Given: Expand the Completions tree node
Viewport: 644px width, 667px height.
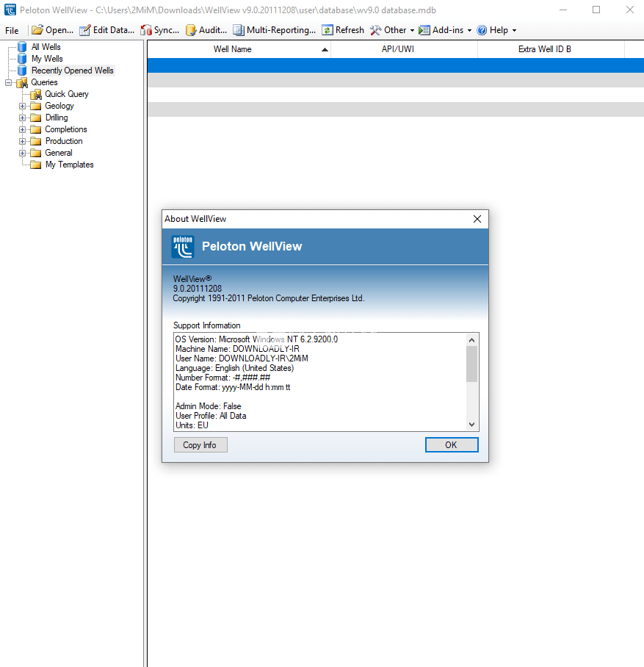Looking at the screenshot, I should point(23,129).
